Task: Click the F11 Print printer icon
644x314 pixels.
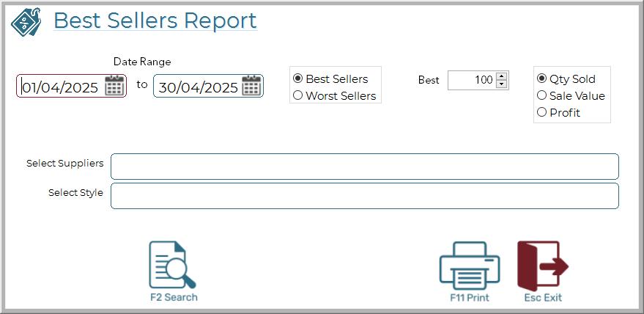Action: 470,266
